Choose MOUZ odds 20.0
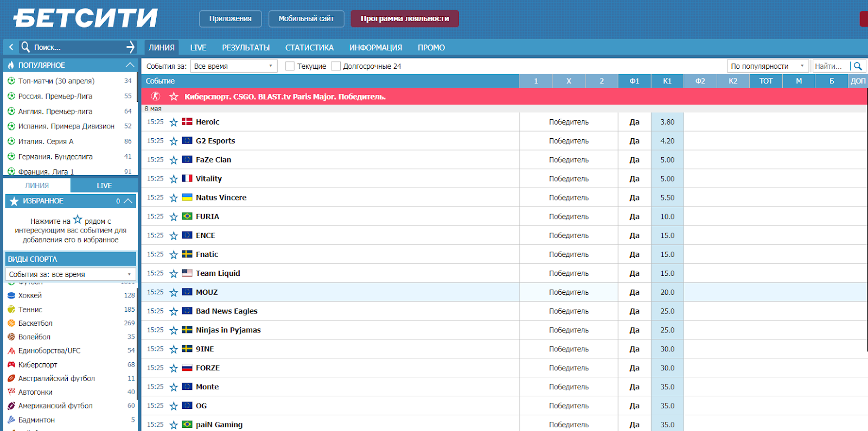Screen dimensions: 868x431 tap(667, 292)
